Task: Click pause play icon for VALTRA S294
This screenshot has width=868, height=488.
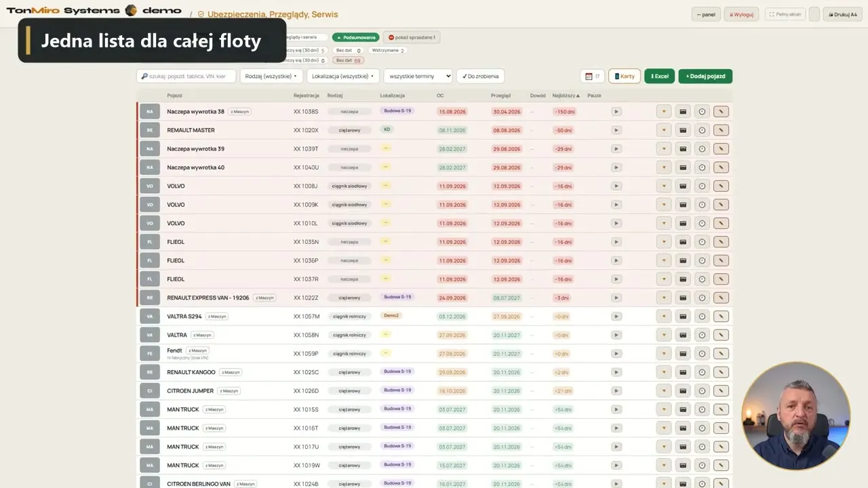Action: 616,317
